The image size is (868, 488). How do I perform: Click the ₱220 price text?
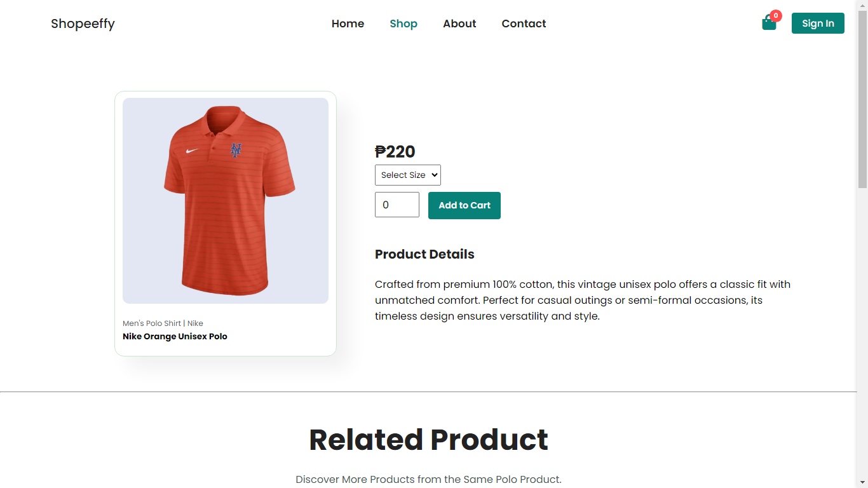[395, 152]
